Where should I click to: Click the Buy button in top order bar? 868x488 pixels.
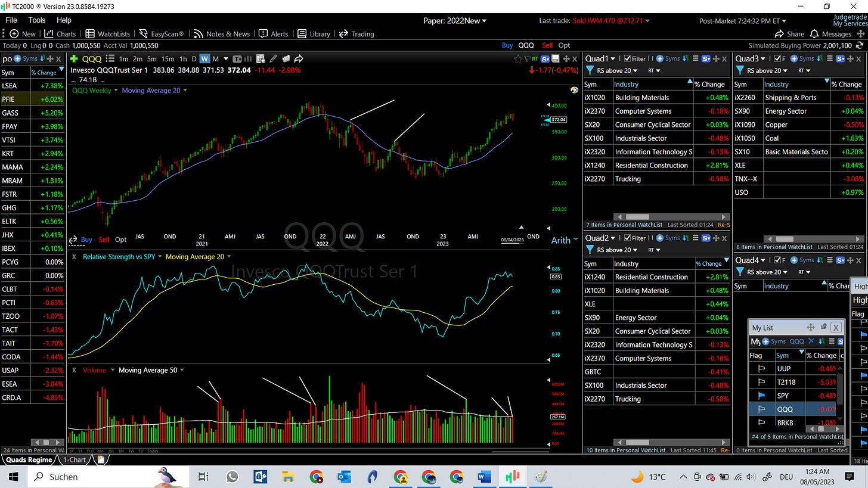507,45
